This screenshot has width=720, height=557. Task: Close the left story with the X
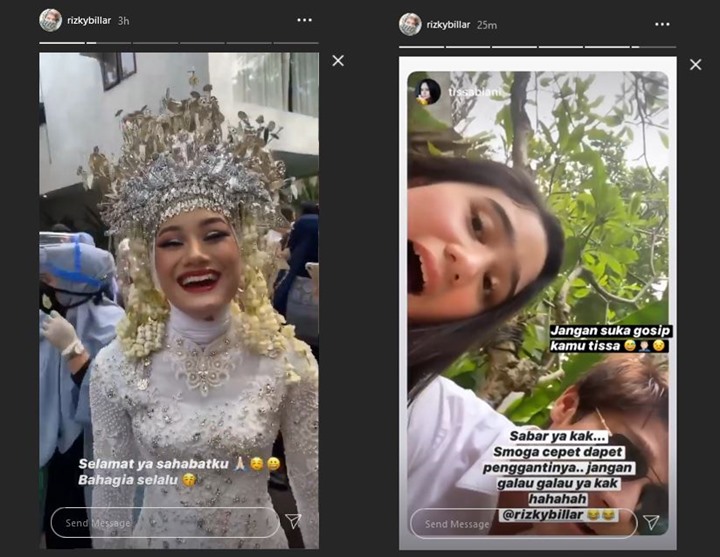coord(338,61)
